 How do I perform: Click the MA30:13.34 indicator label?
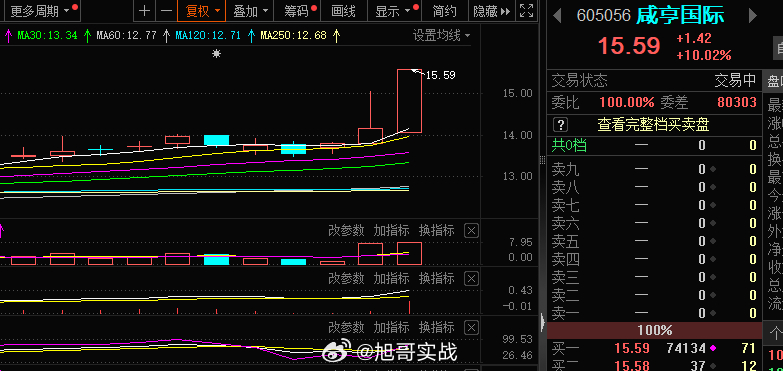(47, 35)
